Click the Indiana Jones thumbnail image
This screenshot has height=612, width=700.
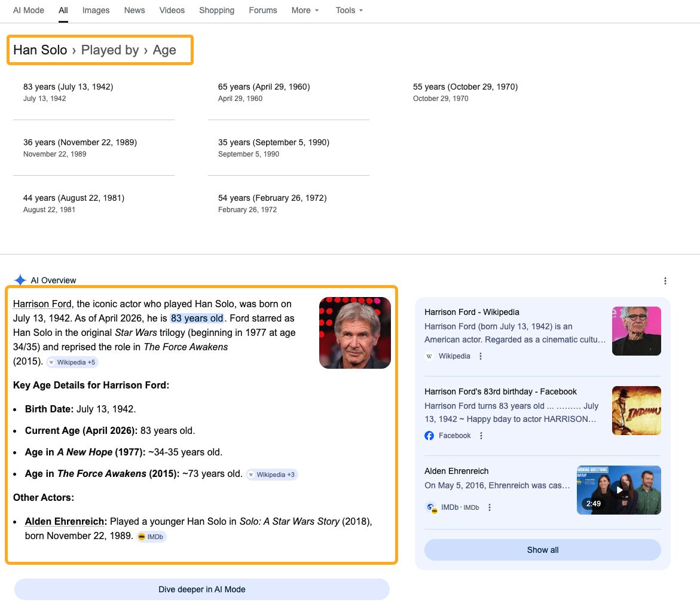637,411
